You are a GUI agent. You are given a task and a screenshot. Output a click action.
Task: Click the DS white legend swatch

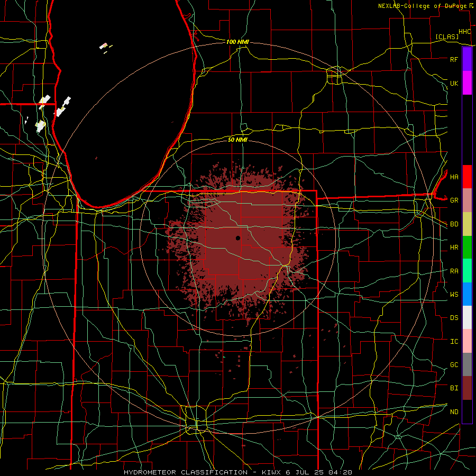[467, 317]
